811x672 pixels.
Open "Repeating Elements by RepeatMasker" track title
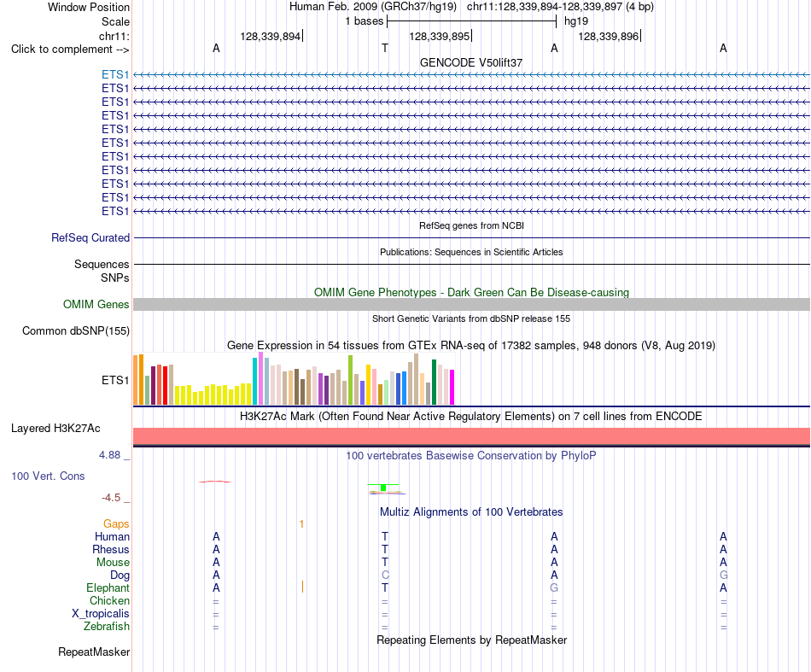coord(471,640)
